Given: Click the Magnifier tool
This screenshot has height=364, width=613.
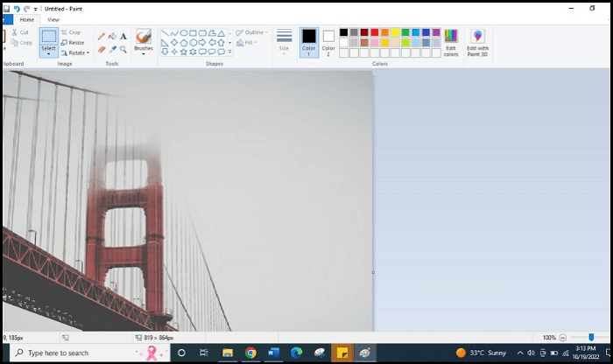Looking at the screenshot, I should 123,50.
